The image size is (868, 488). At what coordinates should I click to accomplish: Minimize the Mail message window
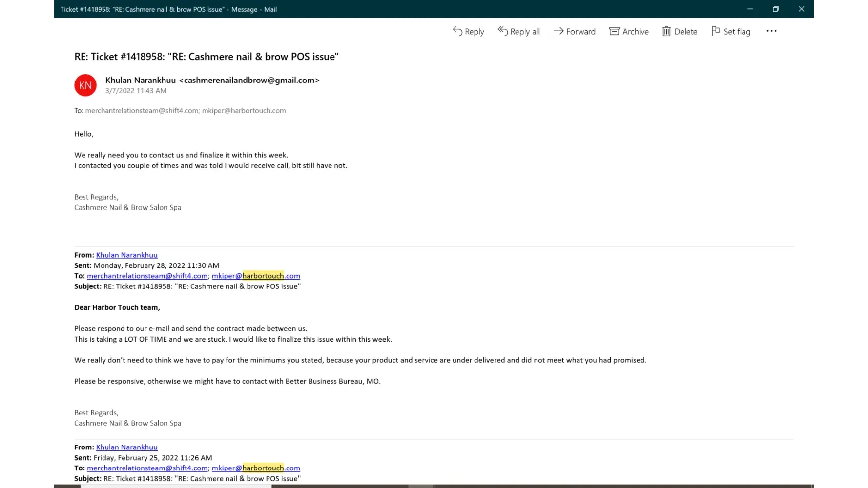point(750,9)
